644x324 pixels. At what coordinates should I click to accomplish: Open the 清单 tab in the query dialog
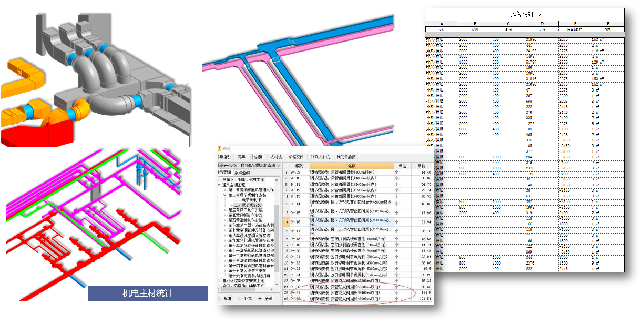coord(242,157)
